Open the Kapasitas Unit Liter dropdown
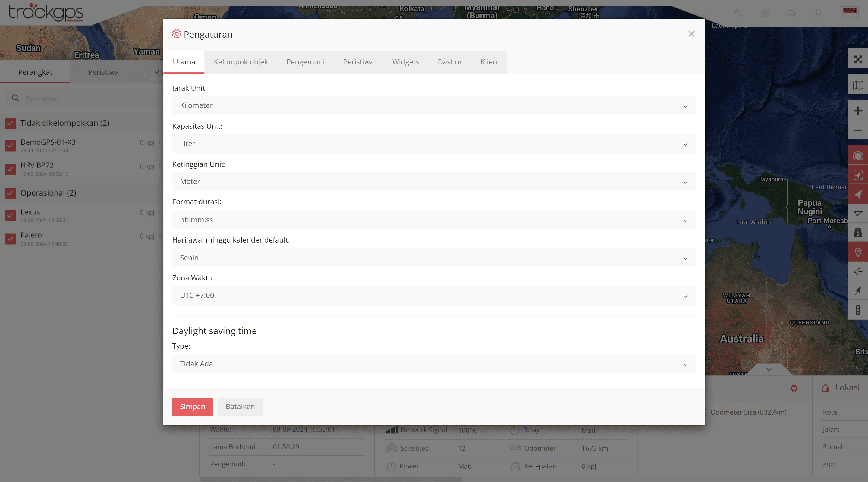 click(434, 143)
